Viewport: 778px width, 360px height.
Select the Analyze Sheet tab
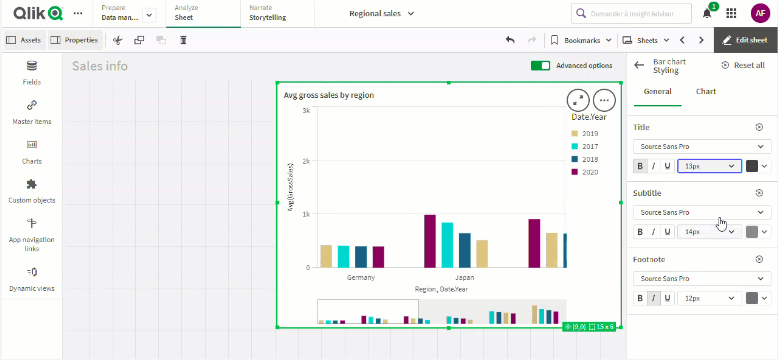click(203, 13)
